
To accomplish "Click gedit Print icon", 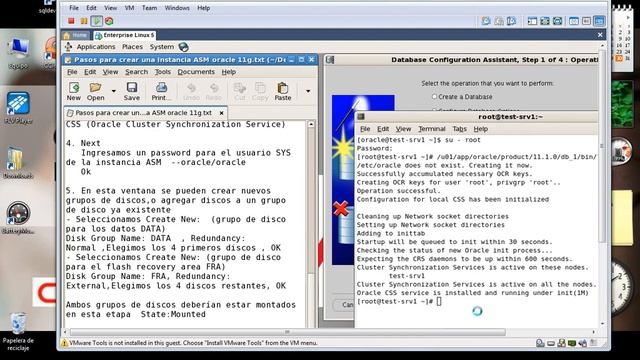I will [x=161, y=91].
